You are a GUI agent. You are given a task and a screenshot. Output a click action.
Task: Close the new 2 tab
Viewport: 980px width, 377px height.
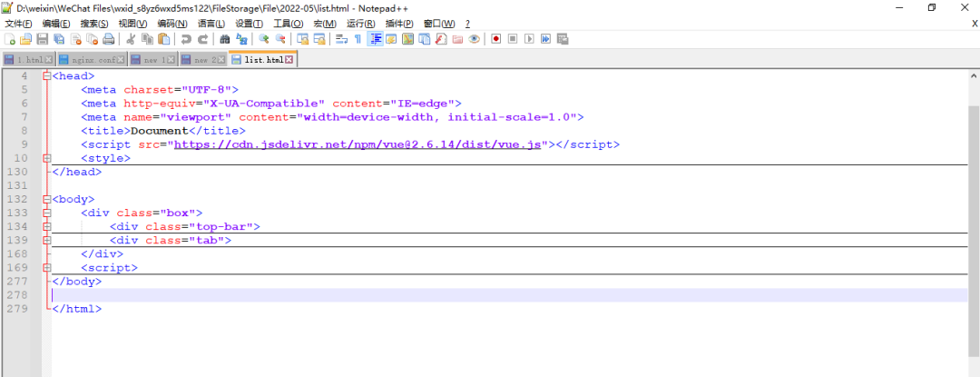pos(221,60)
